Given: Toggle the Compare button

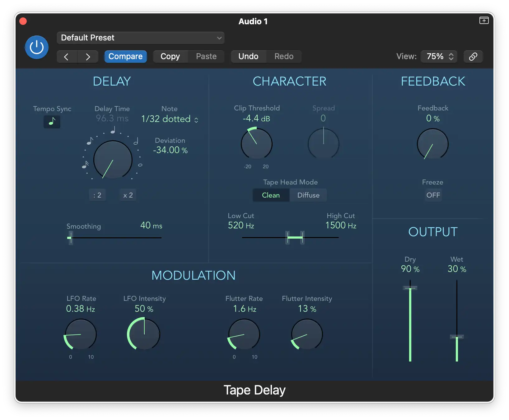Looking at the screenshot, I should pos(125,57).
